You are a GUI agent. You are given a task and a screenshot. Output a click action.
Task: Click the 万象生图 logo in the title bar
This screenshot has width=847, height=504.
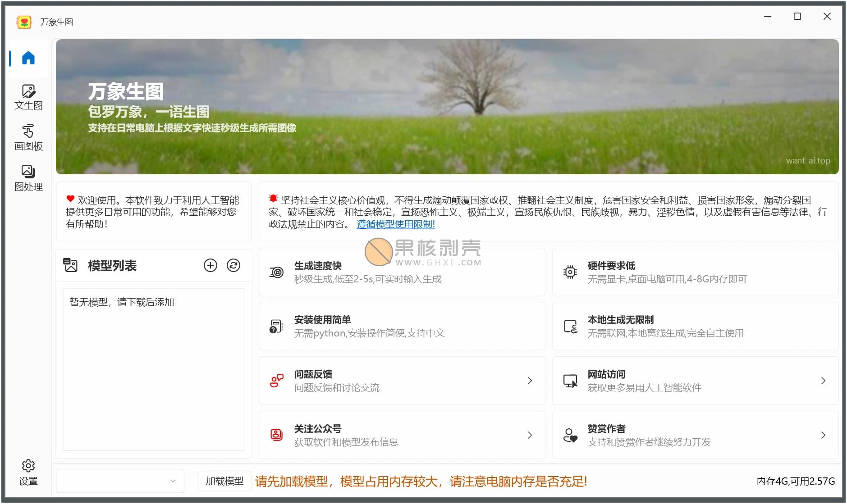24,21
